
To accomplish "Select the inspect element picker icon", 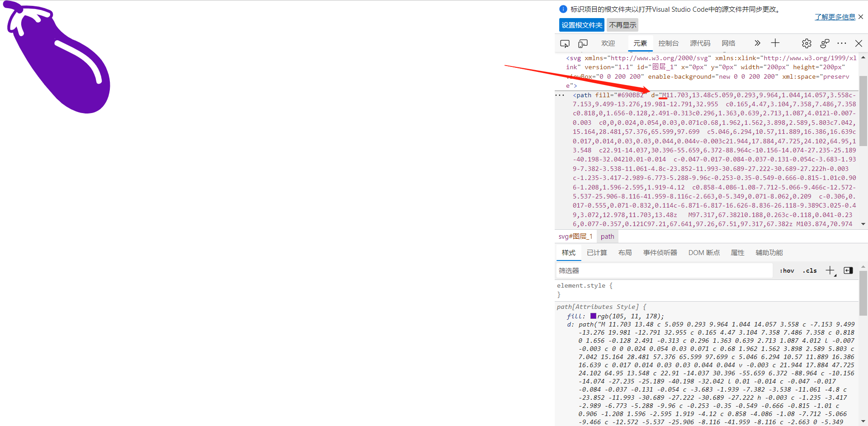I will [565, 43].
